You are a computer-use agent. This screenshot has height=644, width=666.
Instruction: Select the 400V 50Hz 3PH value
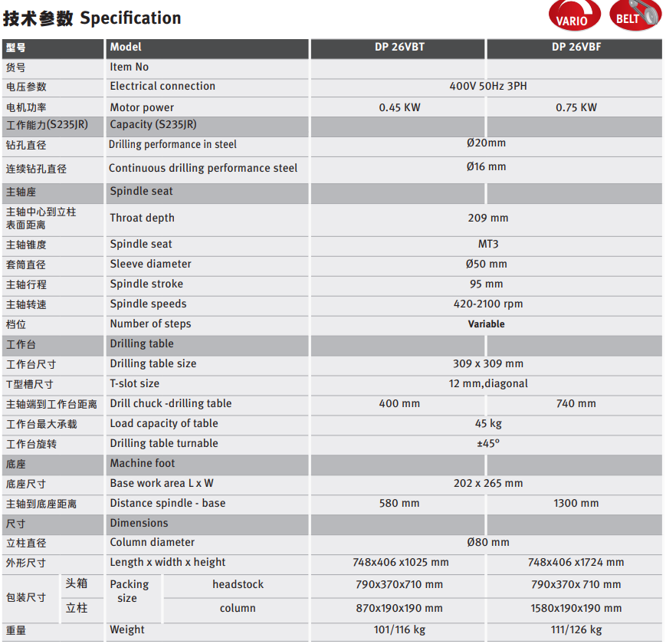(x=487, y=87)
